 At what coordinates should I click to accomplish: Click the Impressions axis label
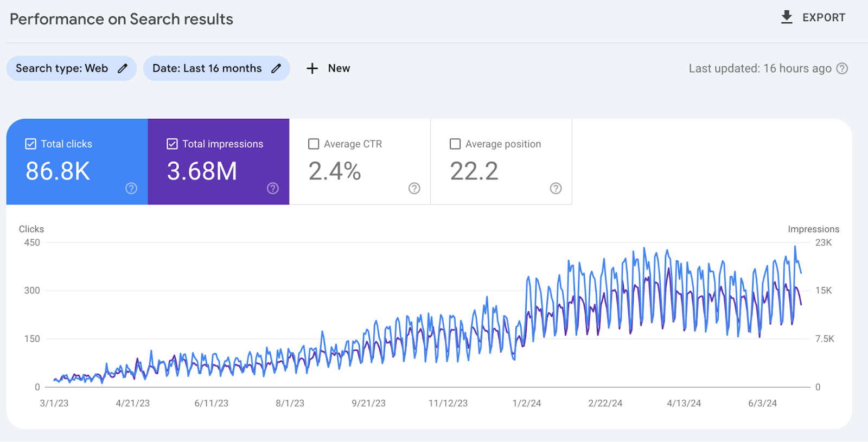813,229
